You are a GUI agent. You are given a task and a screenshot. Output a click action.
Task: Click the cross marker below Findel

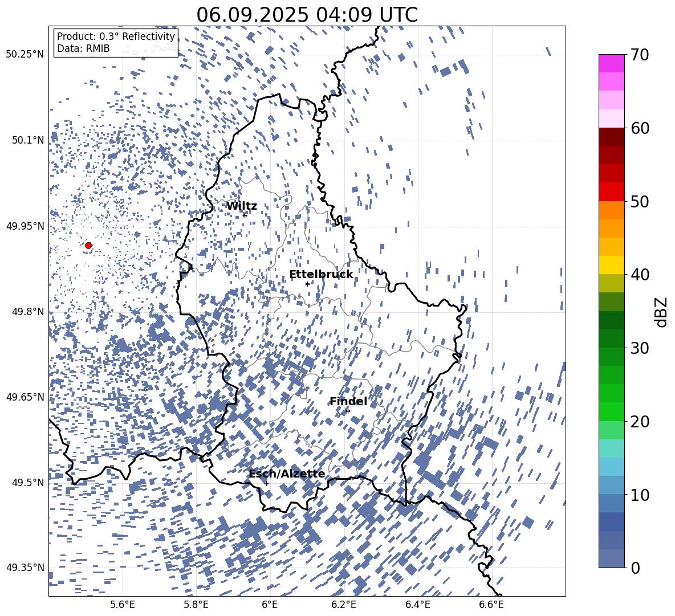tap(348, 411)
